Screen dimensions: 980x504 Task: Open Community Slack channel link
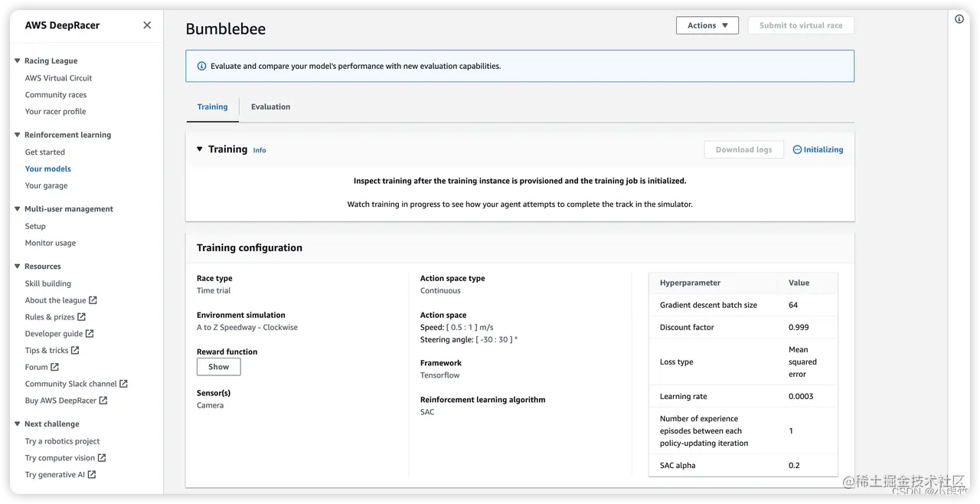71,385
